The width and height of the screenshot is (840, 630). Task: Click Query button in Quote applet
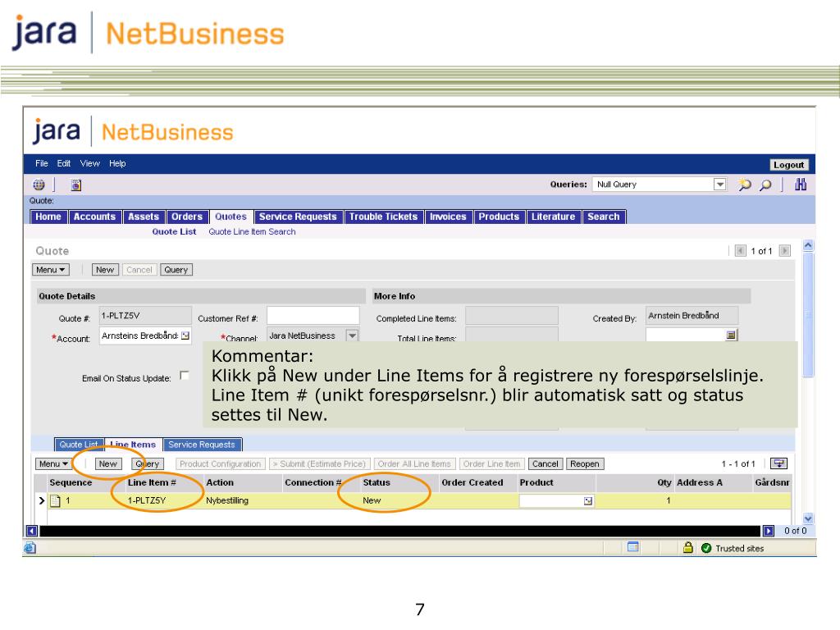tap(176, 270)
